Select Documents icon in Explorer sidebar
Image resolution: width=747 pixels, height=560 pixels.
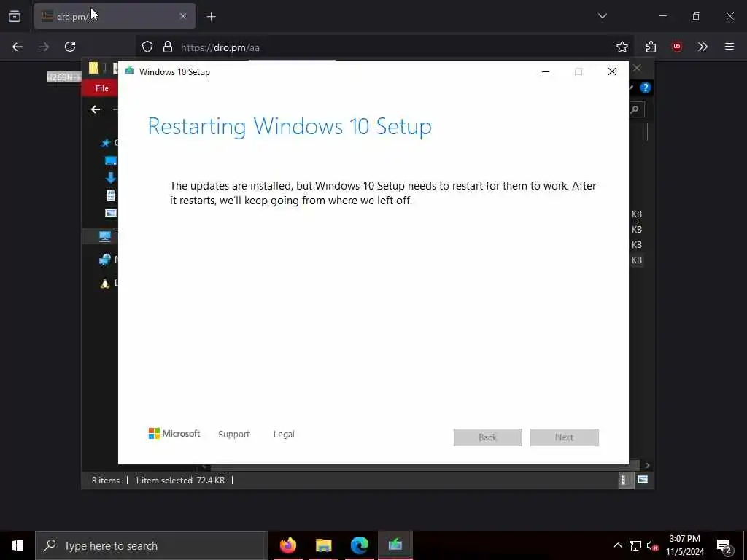(x=111, y=195)
